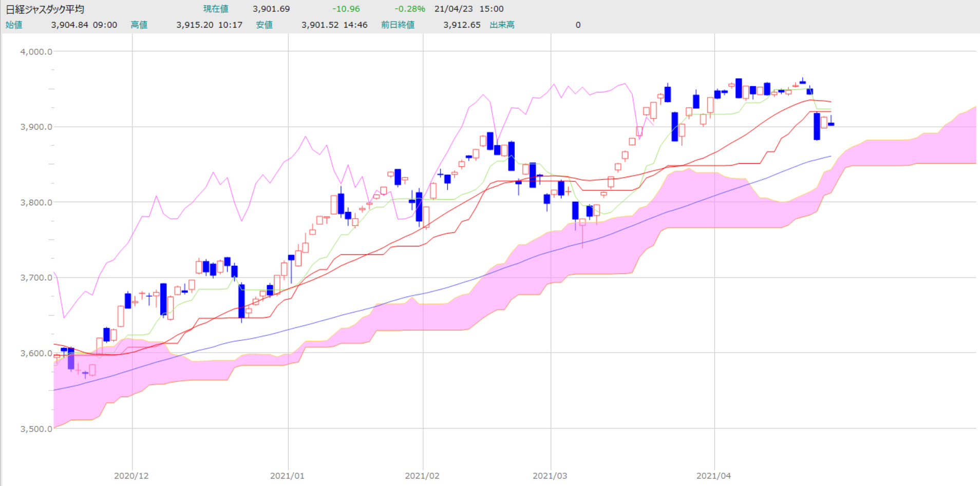Select the opening time 09:00
Viewport: 980px width, 486px height.
[105, 25]
